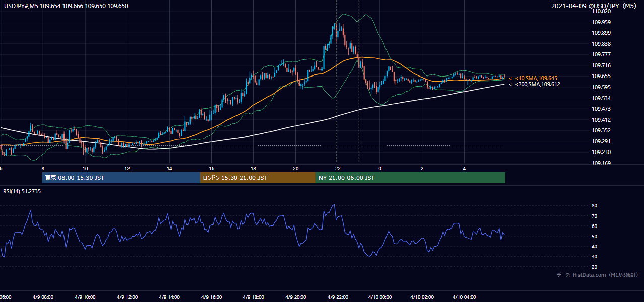644x302 pixels.
Task: Click price axis value 109.655
Action: [602, 76]
